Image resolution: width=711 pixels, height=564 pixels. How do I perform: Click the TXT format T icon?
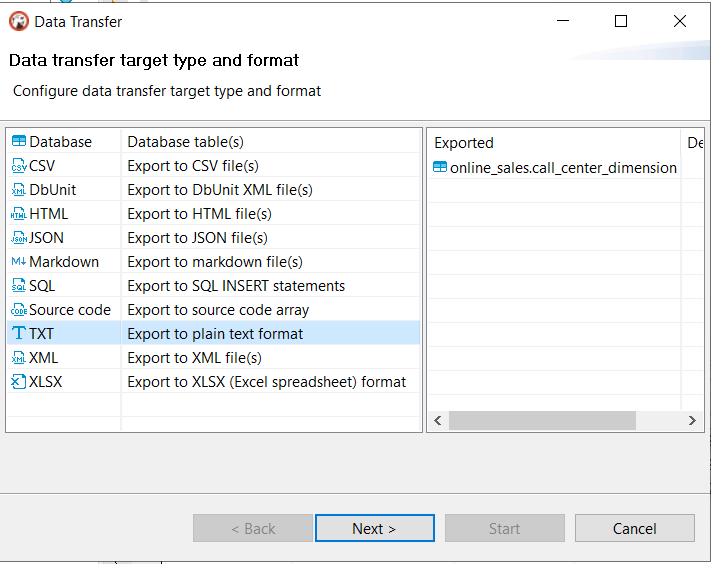pos(19,333)
